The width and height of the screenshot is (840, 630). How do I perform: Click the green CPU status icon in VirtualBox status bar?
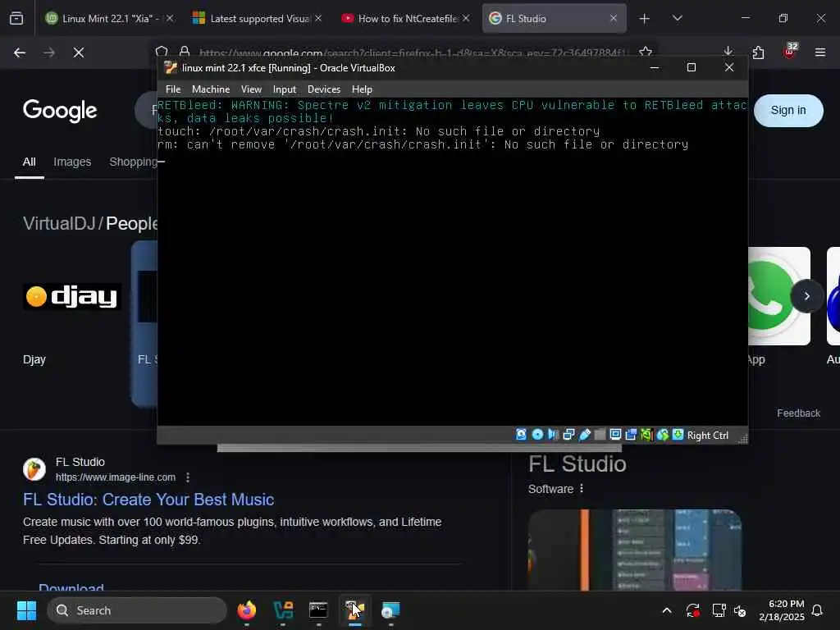click(x=646, y=435)
